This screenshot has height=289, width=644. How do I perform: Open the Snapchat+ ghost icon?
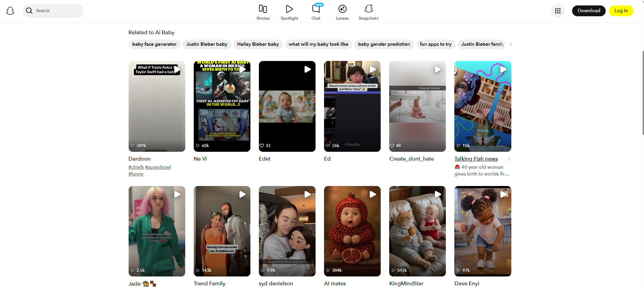(x=368, y=9)
